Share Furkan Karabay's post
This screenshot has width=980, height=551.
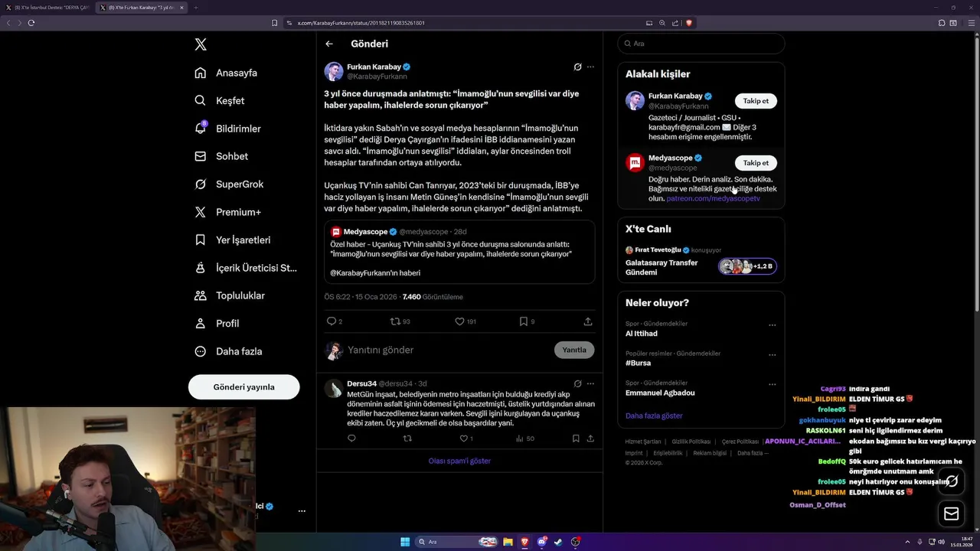tap(588, 321)
